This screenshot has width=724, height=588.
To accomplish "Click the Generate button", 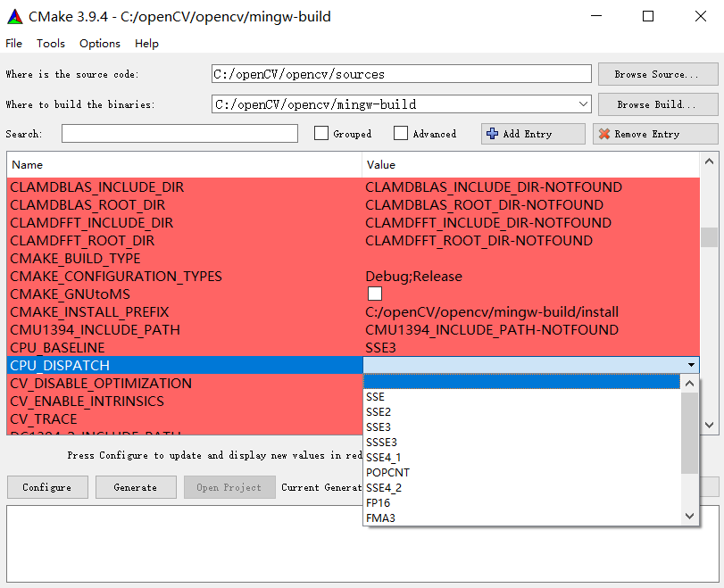I will point(136,487).
